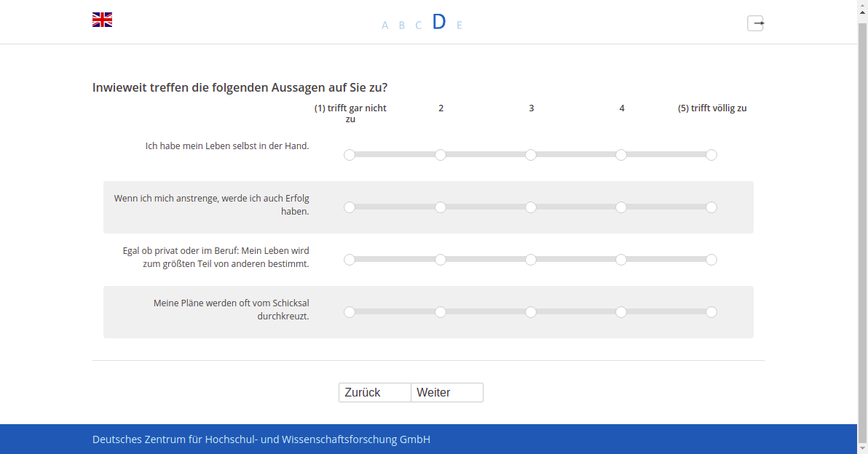868x454 pixels.
Task: Select 3 for 'Ich habe mein Leben selbst in der Hand'
Action: coord(531,155)
